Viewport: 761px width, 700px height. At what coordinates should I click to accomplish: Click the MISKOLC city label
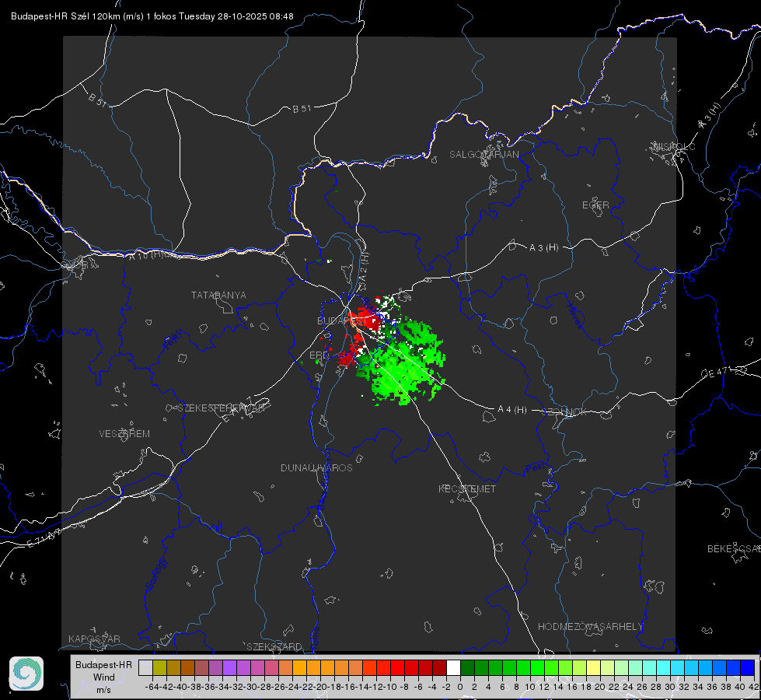674,146
